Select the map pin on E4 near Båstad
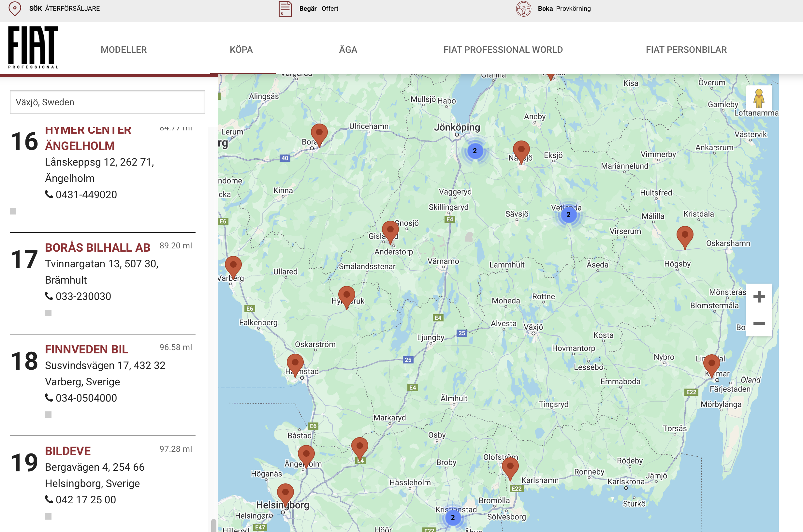 coord(360,448)
